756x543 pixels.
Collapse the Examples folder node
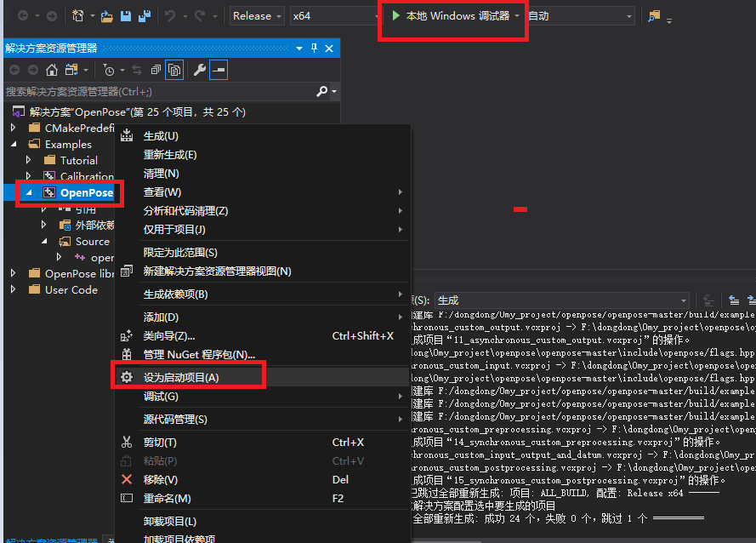click(14, 144)
